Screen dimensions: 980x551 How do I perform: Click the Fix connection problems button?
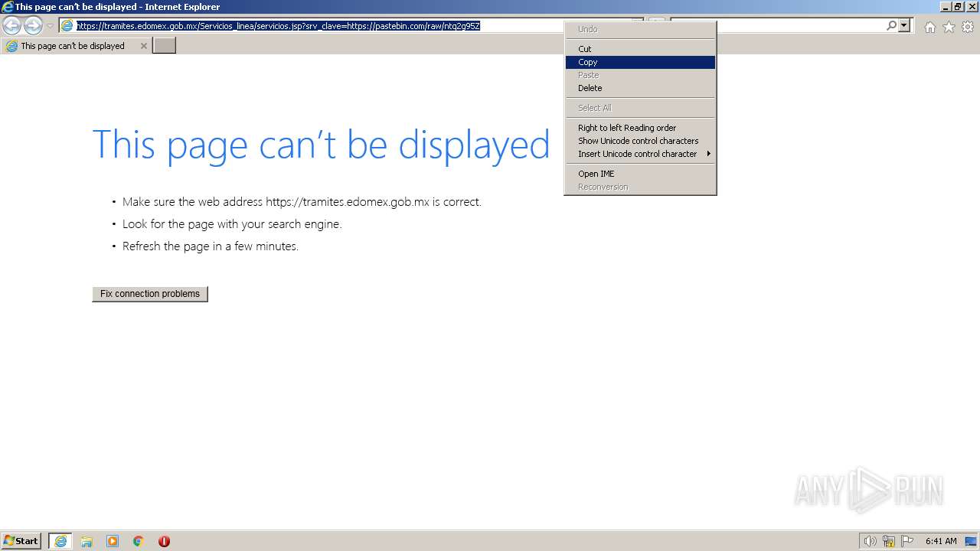(x=150, y=294)
